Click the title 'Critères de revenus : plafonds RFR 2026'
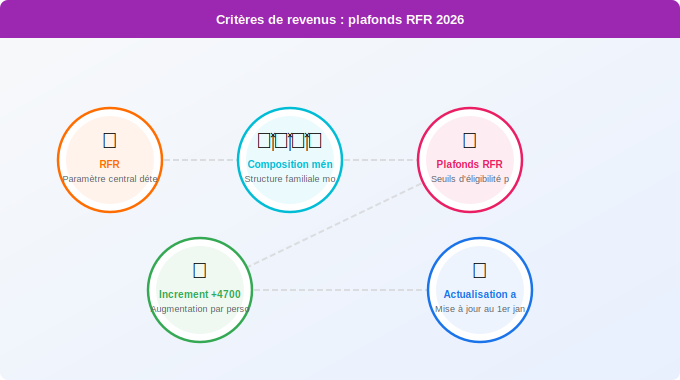The height and width of the screenshot is (380, 680). click(340, 20)
